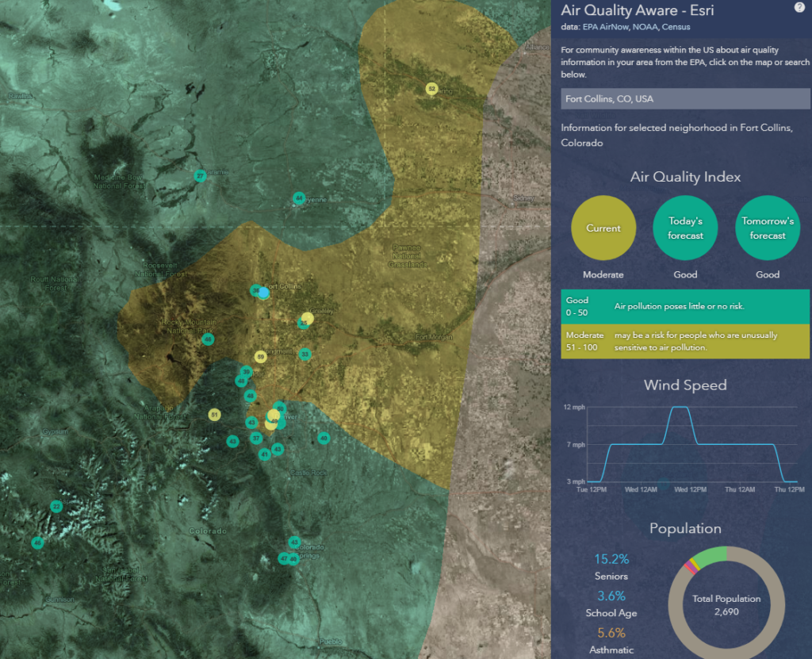The width and height of the screenshot is (812, 659).
Task: Click the AQI 27 marker near Laramie
Action: click(201, 175)
